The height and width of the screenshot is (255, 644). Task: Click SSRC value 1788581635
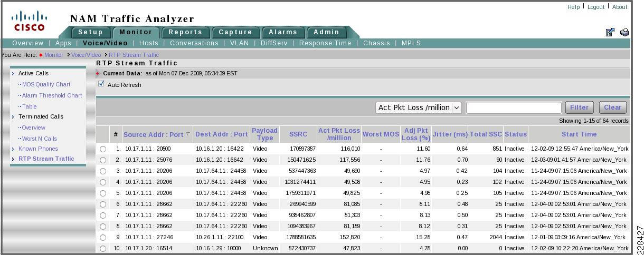pyautogui.click(x=300, y=237)
